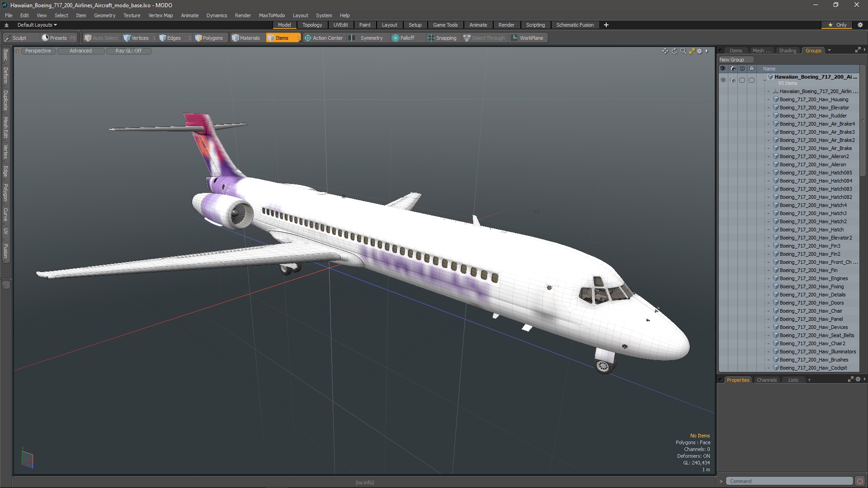Toggle render state of Hawaiian_Boeing group
Screen dimensions: 868x488
point(733,80)
